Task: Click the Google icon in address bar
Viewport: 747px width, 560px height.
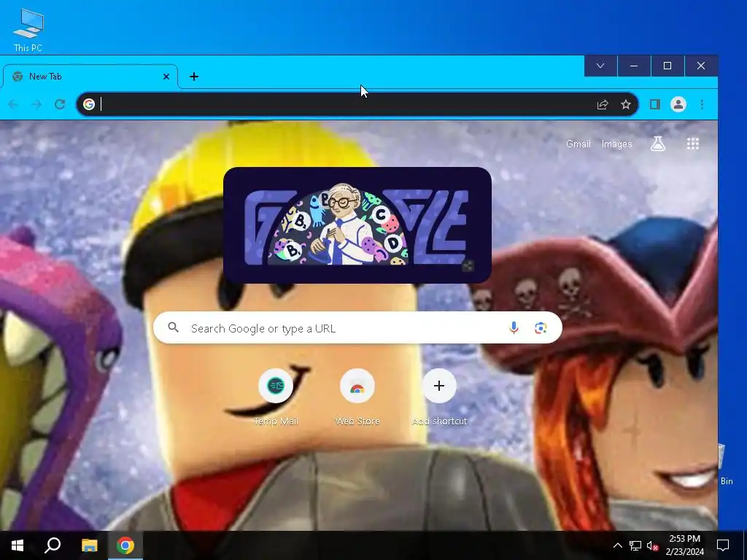Action: tap(89, 104)
